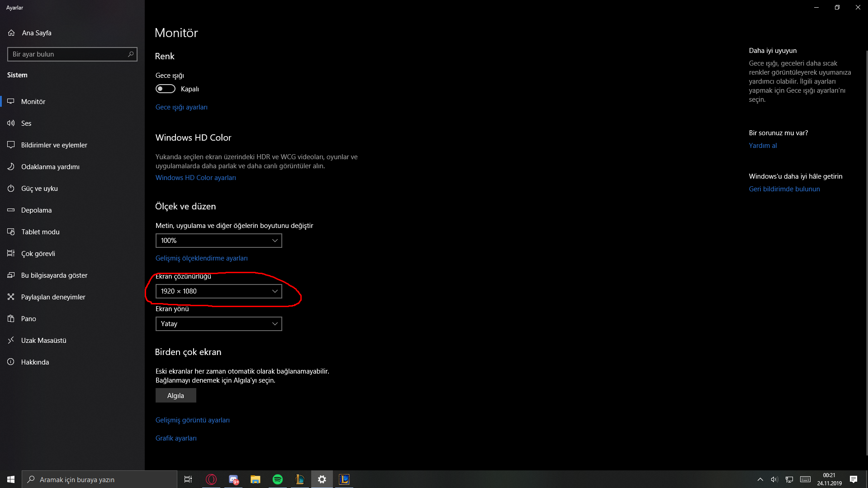Screen dimensions: 868x488
Task: Open Spotify from the taskbar
Action: (278, 479)
